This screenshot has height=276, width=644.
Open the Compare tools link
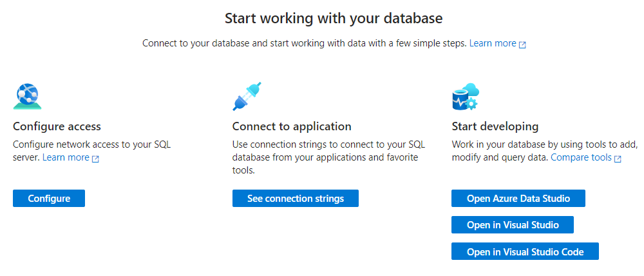(x=581, y=157)
